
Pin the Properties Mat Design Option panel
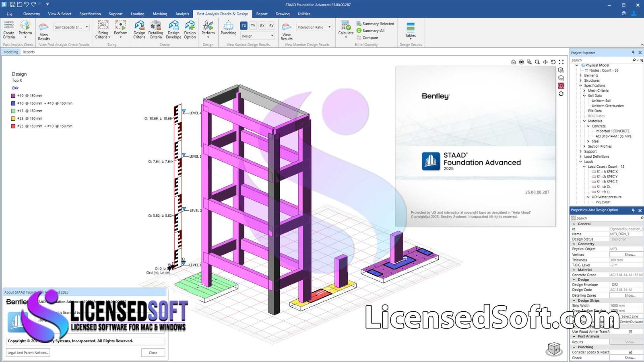point(633,210)
